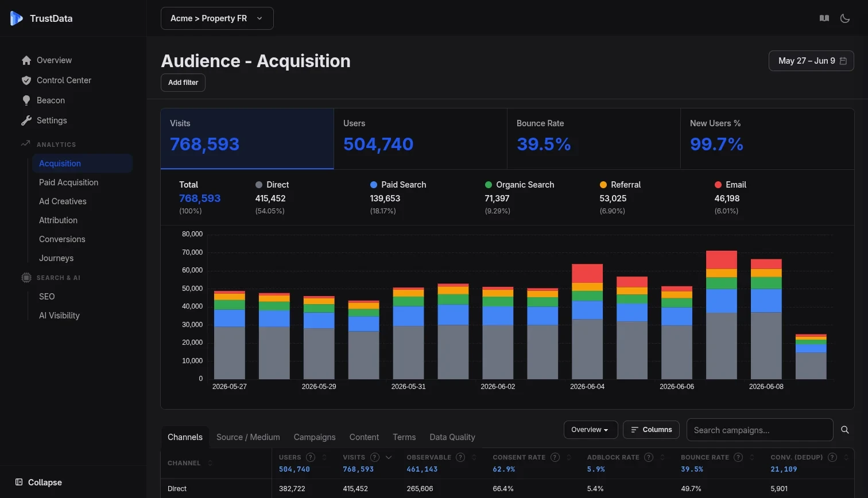Image resolution: width=868 pixels, height=498 pixels.
Task: Sort by Adblock Rate column arrows
Action: tap(662, 457)
